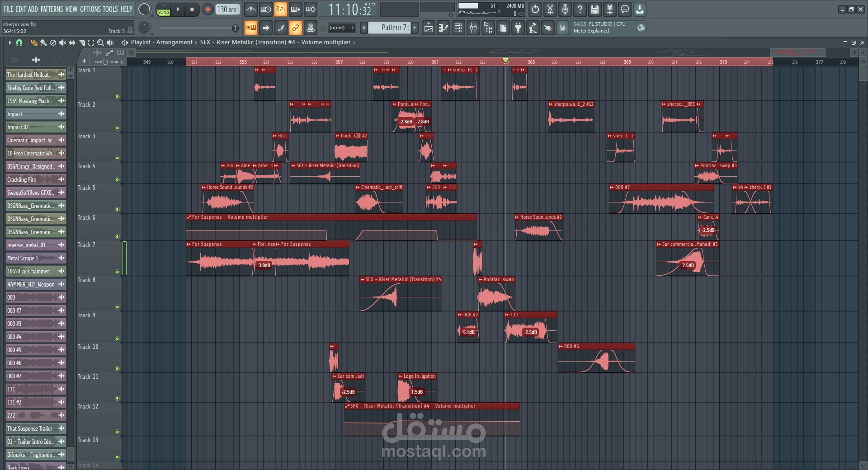Toggle the metronome icon

click(250, 9)
